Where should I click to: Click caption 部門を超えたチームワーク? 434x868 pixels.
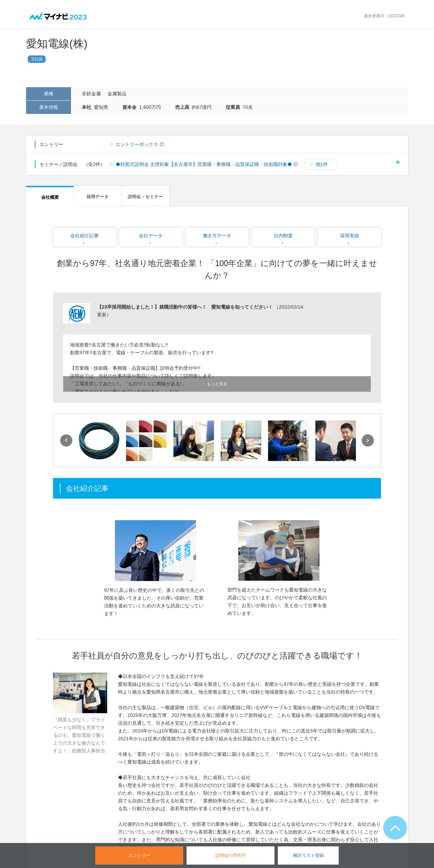(x=277, y=601)
